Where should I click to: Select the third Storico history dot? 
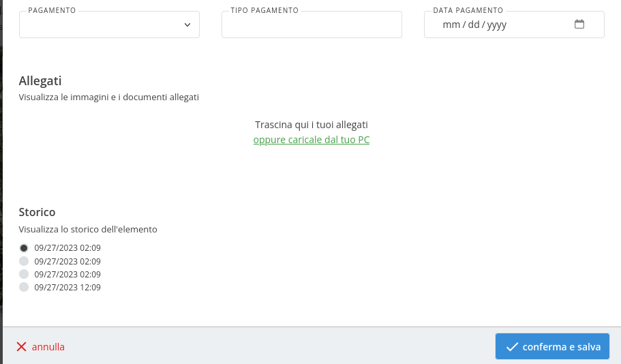click(x=24, y=274)
